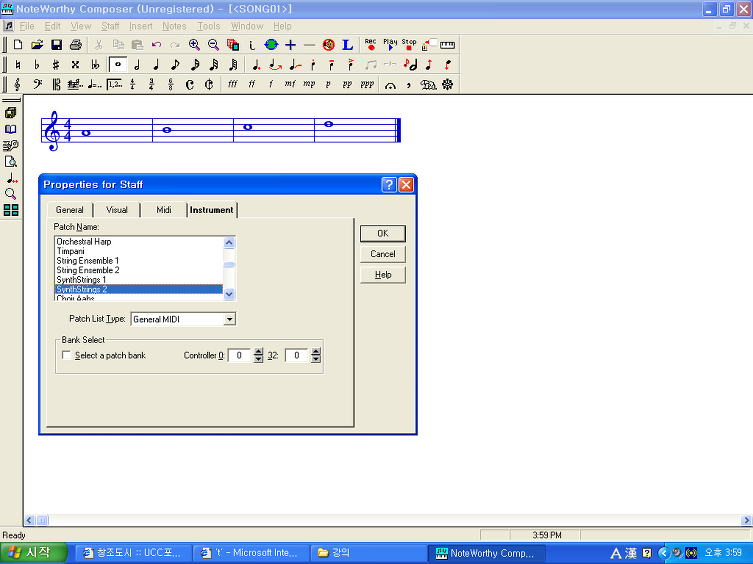Select the double flat accidental icon
753x564 pixels.
[95, 64]
